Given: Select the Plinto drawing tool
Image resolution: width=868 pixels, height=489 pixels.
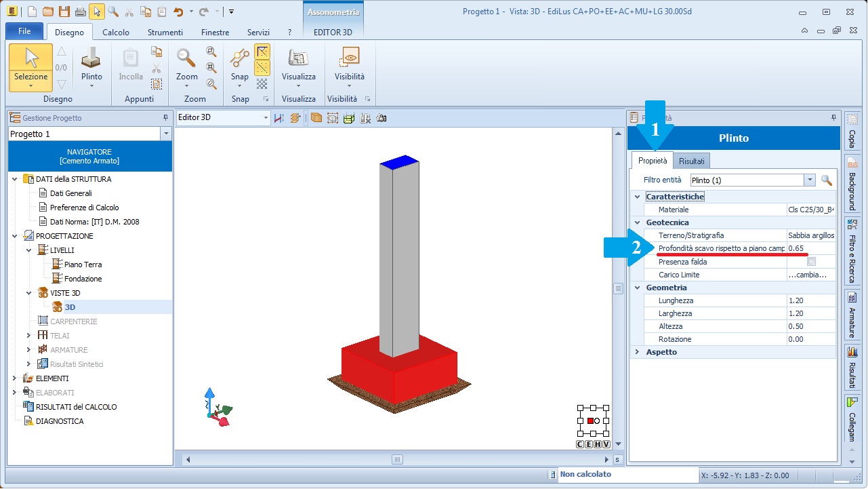Looking at the screenshot, I should point(91,64).
